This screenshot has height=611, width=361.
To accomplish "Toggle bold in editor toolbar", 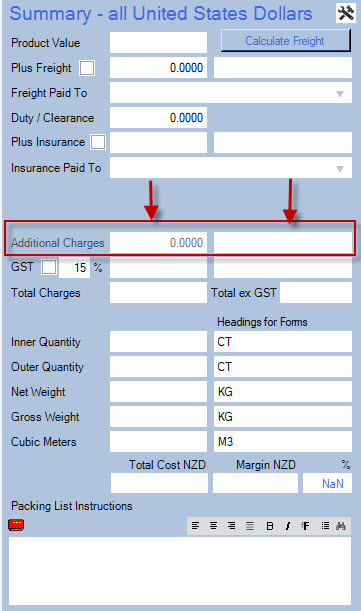I will [x=269, y=526].
